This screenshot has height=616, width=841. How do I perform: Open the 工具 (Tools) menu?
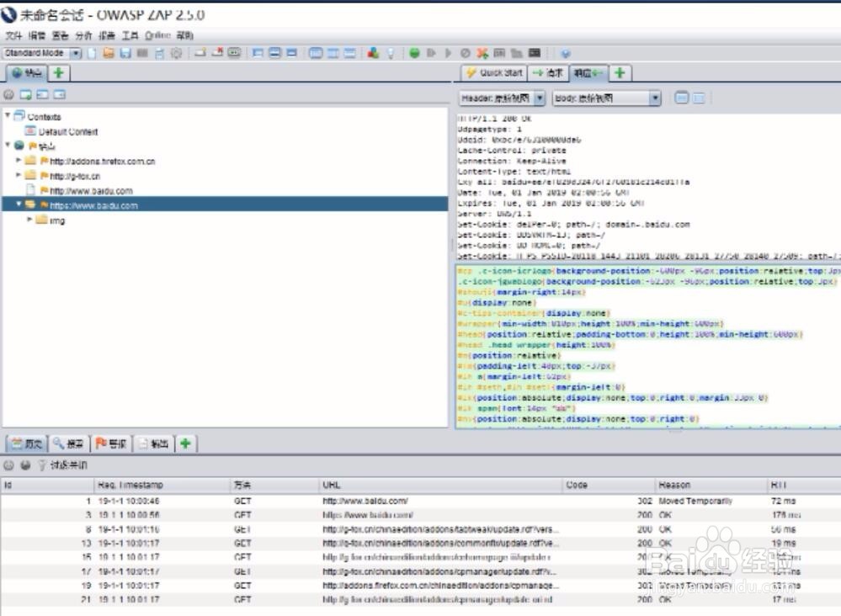coord(130,35)
